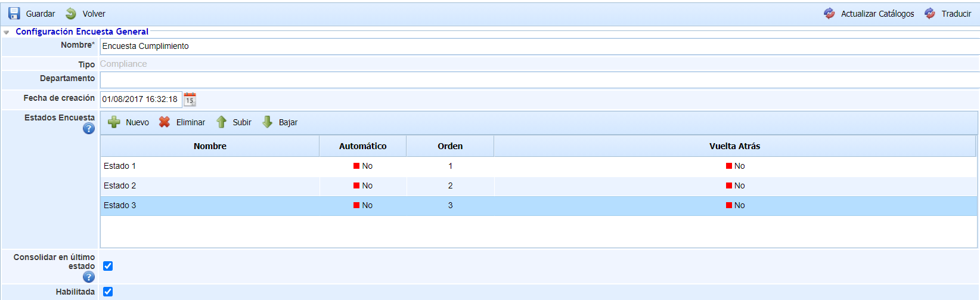Click the Traducir icon
Screen dimensions: 980x300
click(x=930, y=13)
